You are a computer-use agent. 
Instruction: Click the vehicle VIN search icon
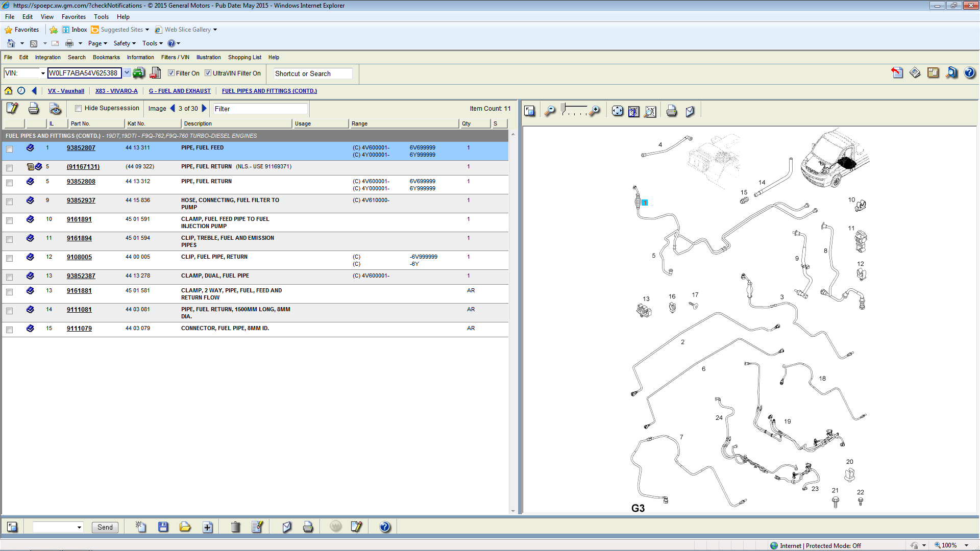coord(139,73)
